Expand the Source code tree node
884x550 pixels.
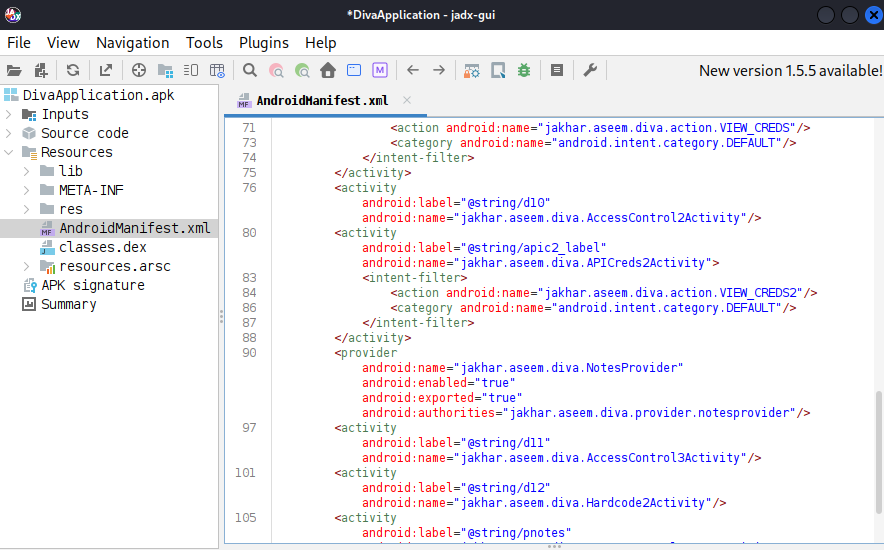(x=8, y=134)
